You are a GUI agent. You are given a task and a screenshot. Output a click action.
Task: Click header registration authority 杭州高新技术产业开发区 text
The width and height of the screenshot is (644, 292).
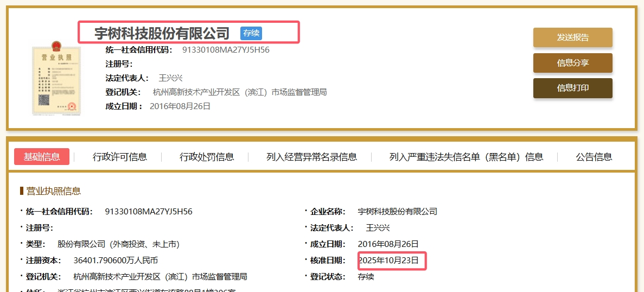click(x=240, y=92)
